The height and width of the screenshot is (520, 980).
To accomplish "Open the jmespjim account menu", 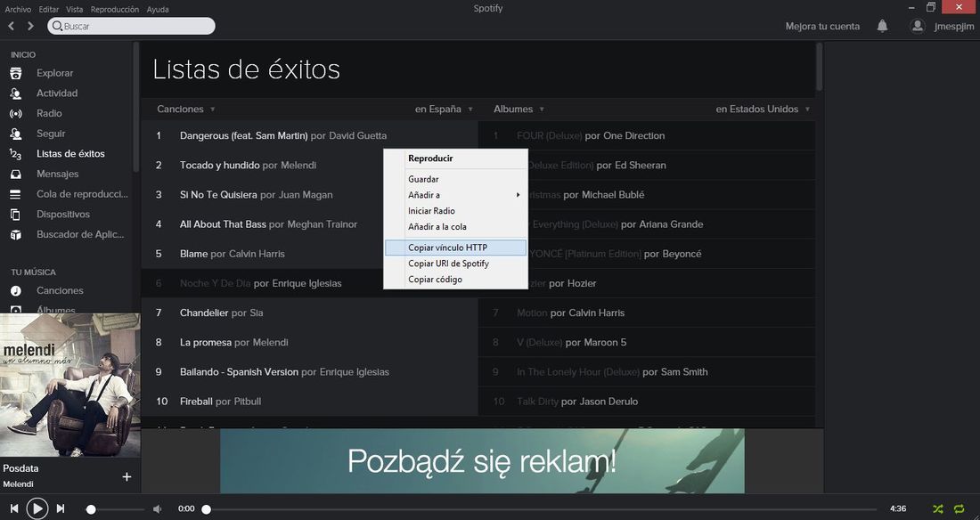I will (x=954, y=26).
